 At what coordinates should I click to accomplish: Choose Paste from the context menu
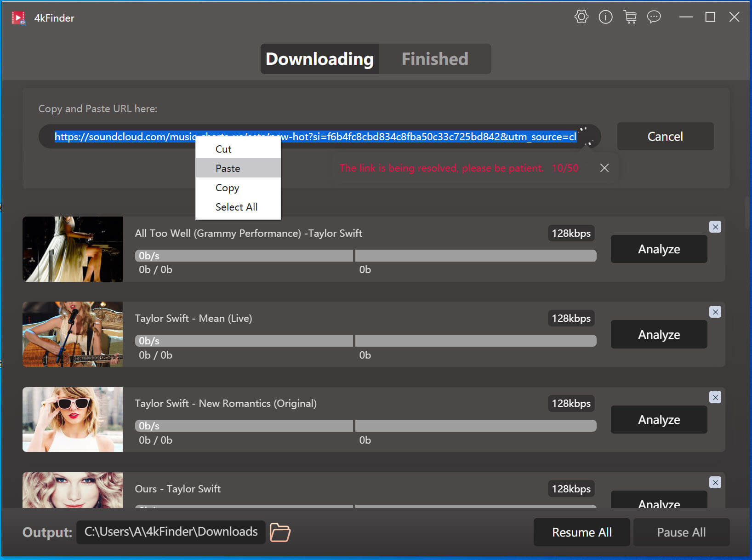point(228,168)
